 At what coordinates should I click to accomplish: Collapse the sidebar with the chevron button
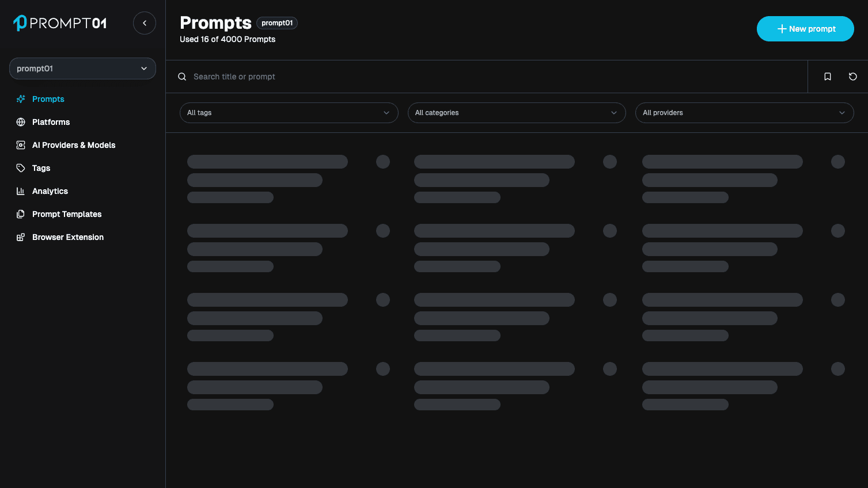tap(145, 23)
